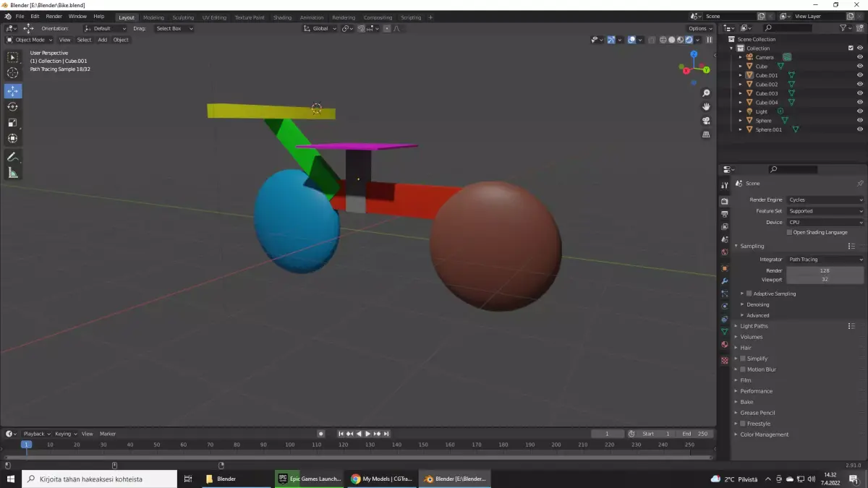
Task: Enable the Motion Blur checkbox
Action: [x=743, y=369]
